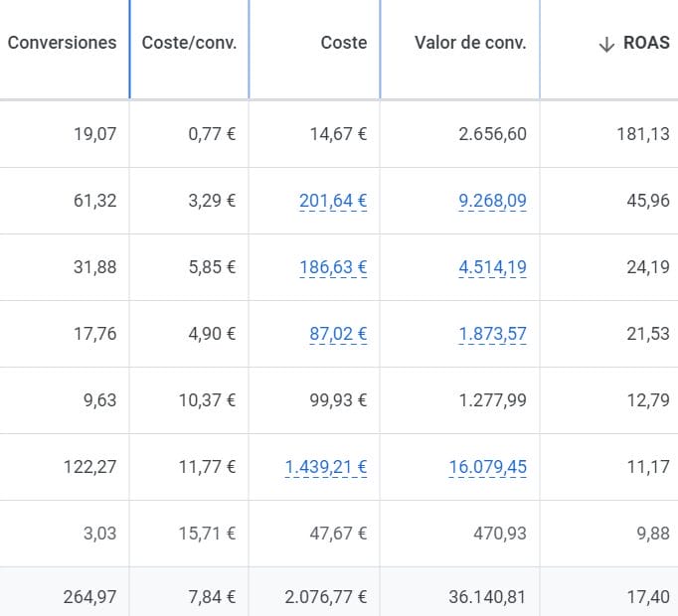Viewport: 678px width, 616px height.
Task: Click the ROAS column header label
Action: pyautogui.click(x=647, y=43)
